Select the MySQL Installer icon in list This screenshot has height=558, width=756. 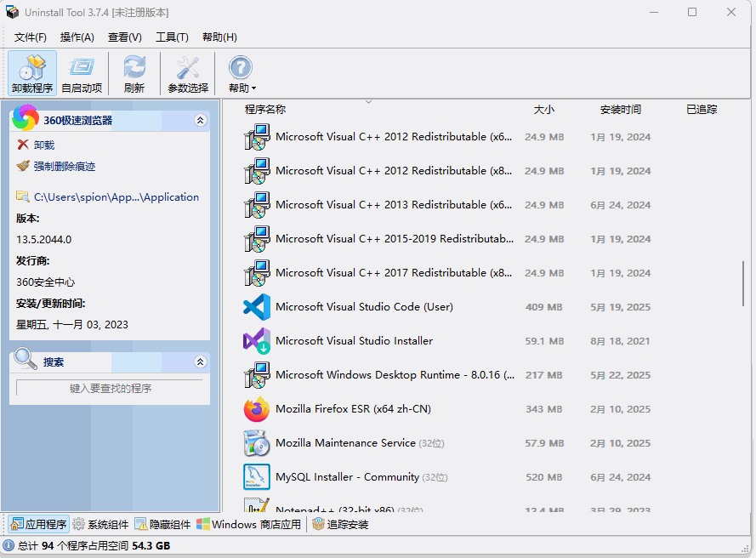pyautogui.click(x=256, y=477)
